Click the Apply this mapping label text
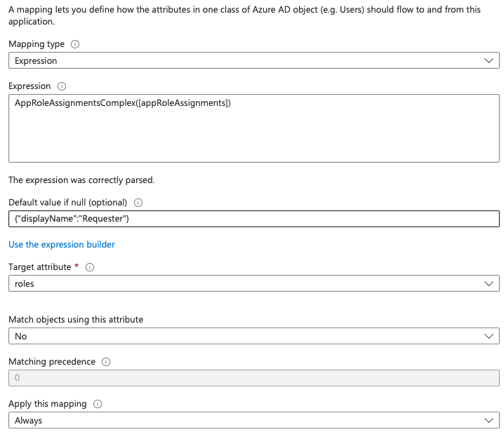This screenshot has height=432, width=504. [x=48, y=404]
